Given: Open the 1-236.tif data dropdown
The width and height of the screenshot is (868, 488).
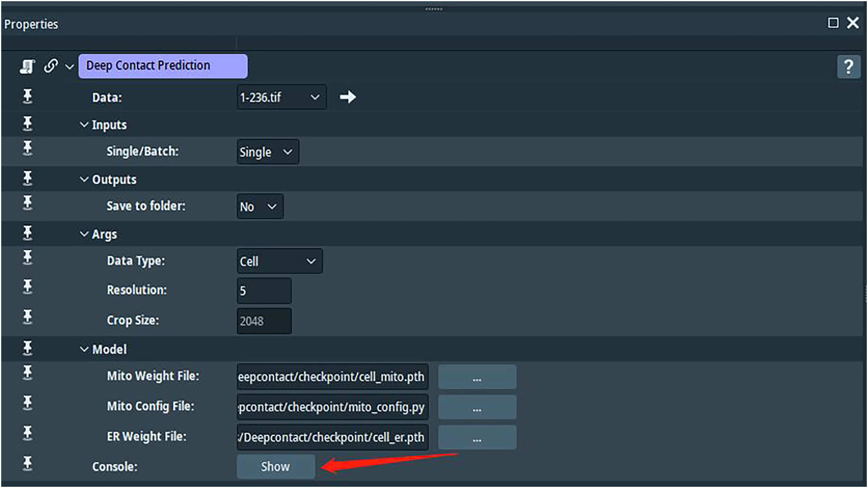Looking at the screenshot, I should [x=281, y=97].
